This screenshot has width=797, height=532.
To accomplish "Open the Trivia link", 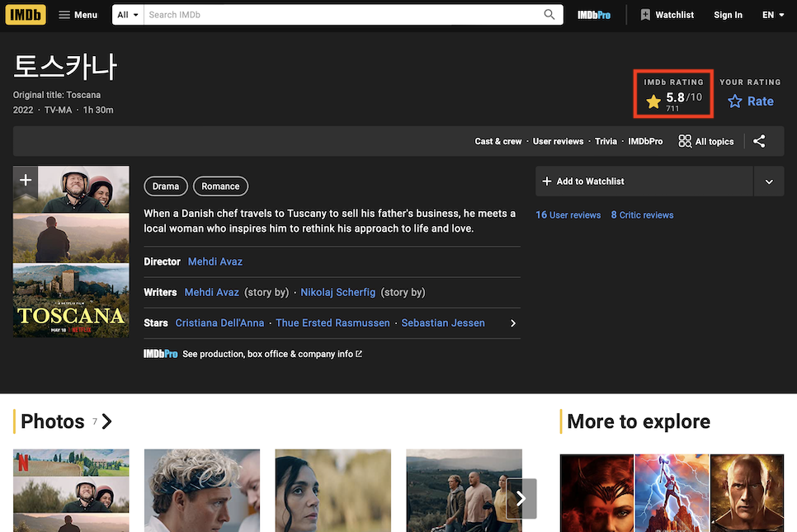I will click(x=606, y=141).
